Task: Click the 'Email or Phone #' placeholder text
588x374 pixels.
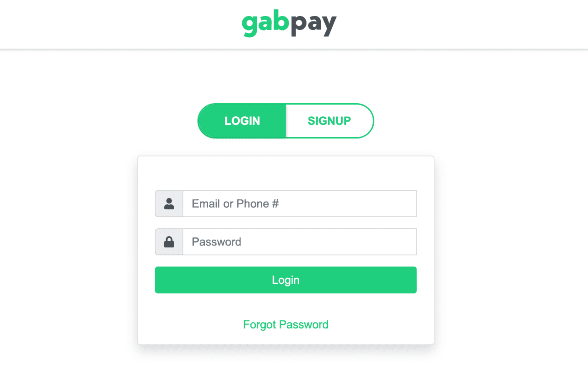Action: coord(235,203)
